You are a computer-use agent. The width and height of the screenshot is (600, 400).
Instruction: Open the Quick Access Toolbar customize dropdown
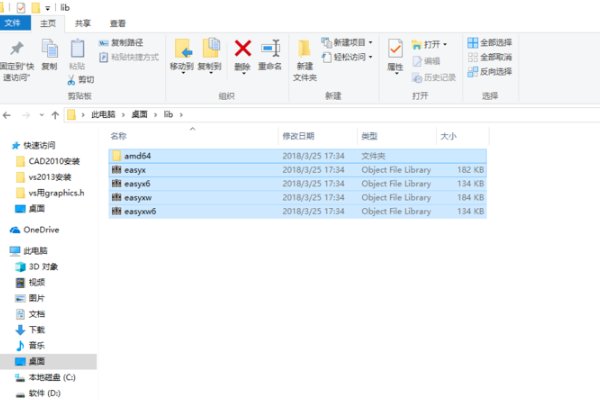(47, 8)
